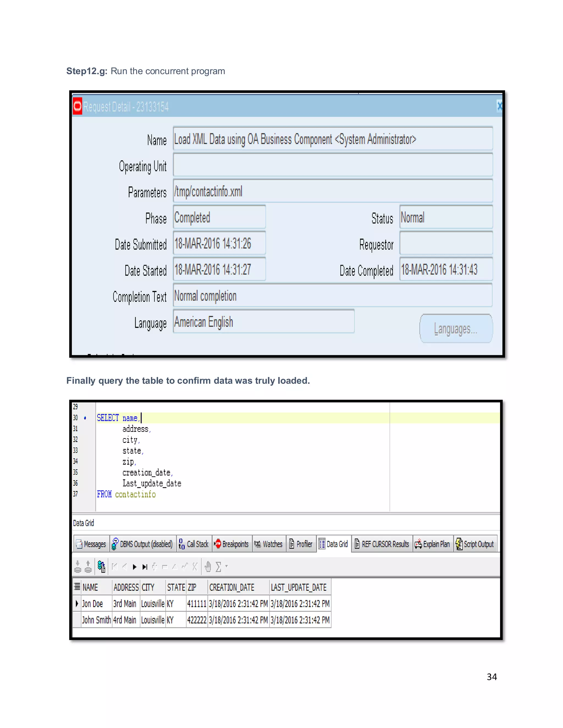This screenshot has height=728, width=563.
Task: Open the Script Output tab
Action: pyautogui.click(x=475, y=544)
